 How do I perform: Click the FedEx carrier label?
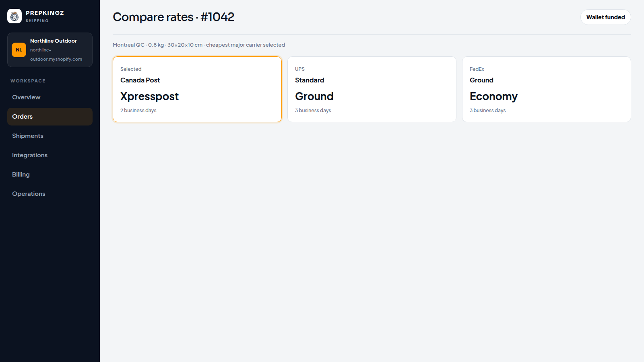(477, 69)
